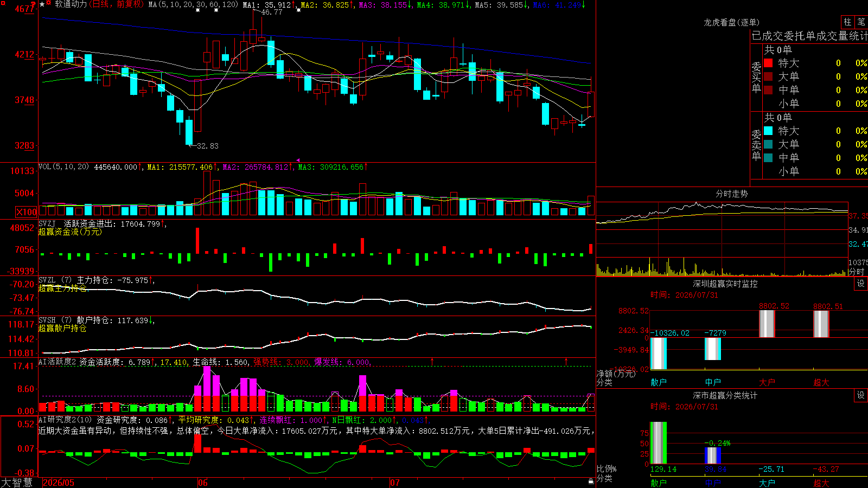This screenshot has width=868, height=488.
Task: Click the 日线, 前复权 period label
Action: 117,4
